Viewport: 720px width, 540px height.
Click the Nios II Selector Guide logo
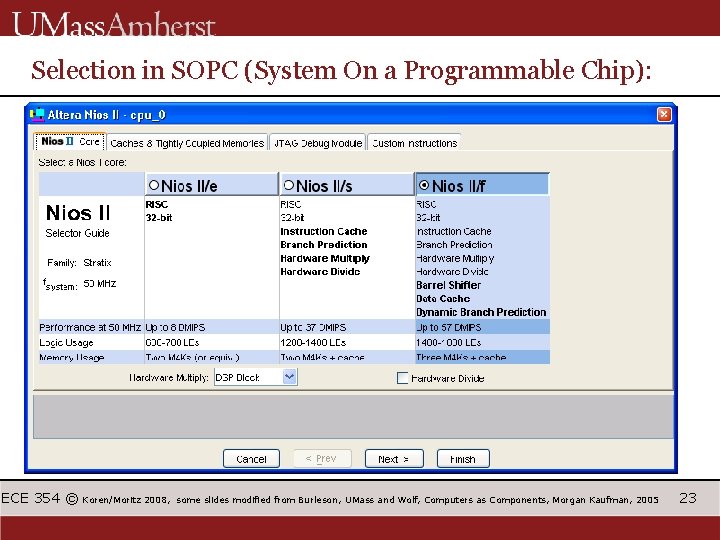[x=78, y=220]
